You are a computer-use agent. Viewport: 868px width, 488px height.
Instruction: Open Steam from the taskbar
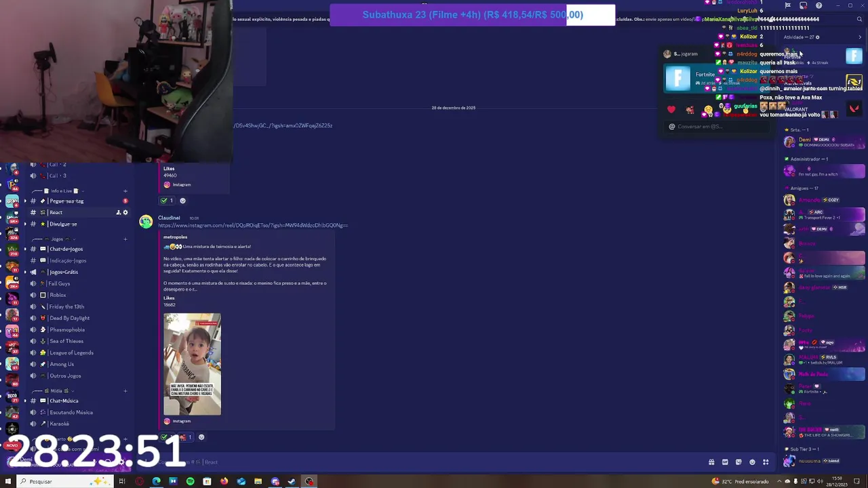tap(292, 481)
